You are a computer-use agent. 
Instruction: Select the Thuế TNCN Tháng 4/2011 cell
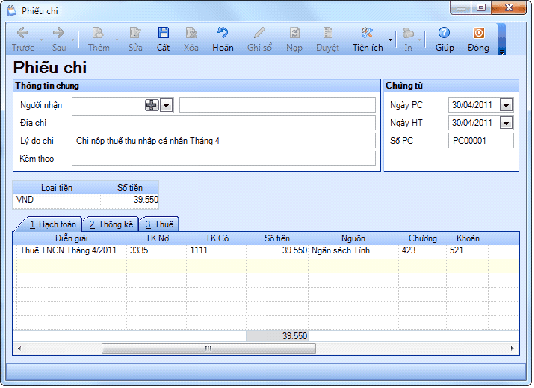pos(71,250)
